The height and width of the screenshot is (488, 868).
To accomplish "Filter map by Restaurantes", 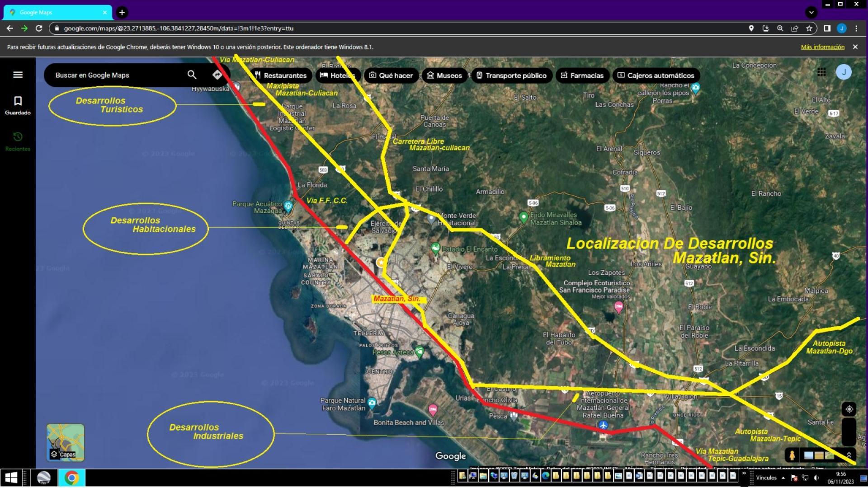I will (281, 75).
